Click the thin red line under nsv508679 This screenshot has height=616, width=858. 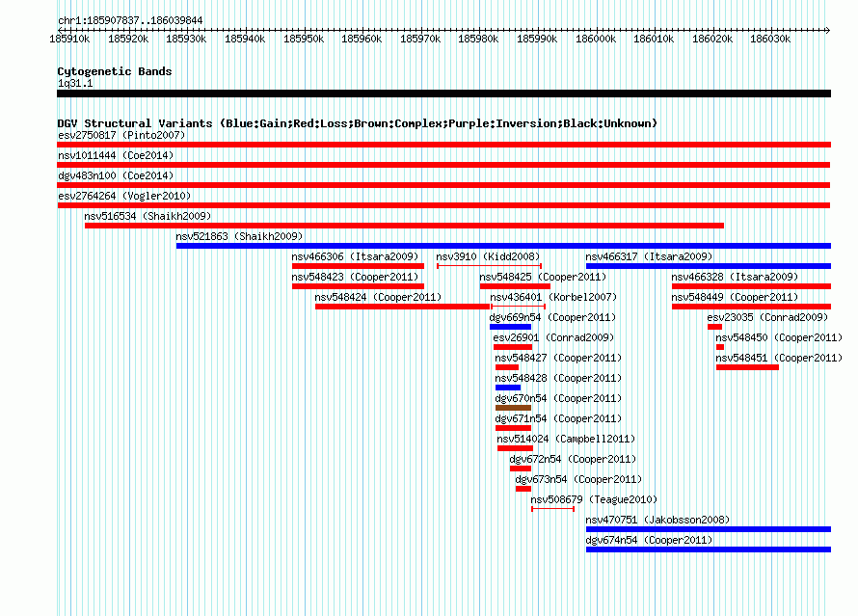(x=552, y=509)
